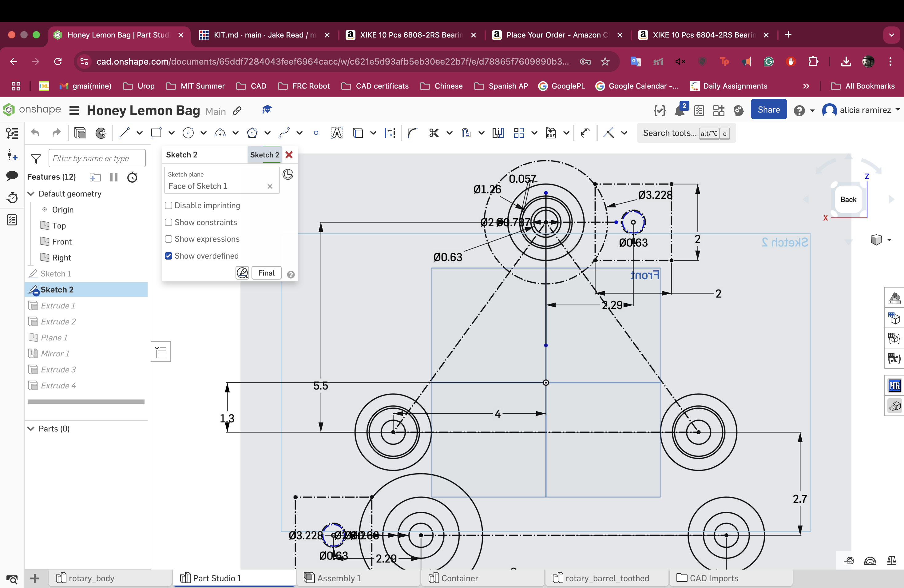Image resolution: width=904 pixels, height=588 pixels.
Task: Click the Filter by name or type field
Action: coord(97,158)
